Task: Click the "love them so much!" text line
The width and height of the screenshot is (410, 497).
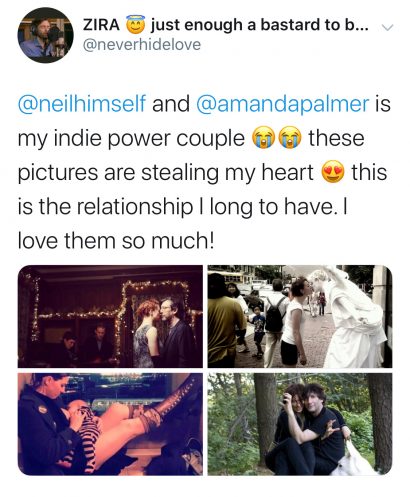Action: click(116, 241)
